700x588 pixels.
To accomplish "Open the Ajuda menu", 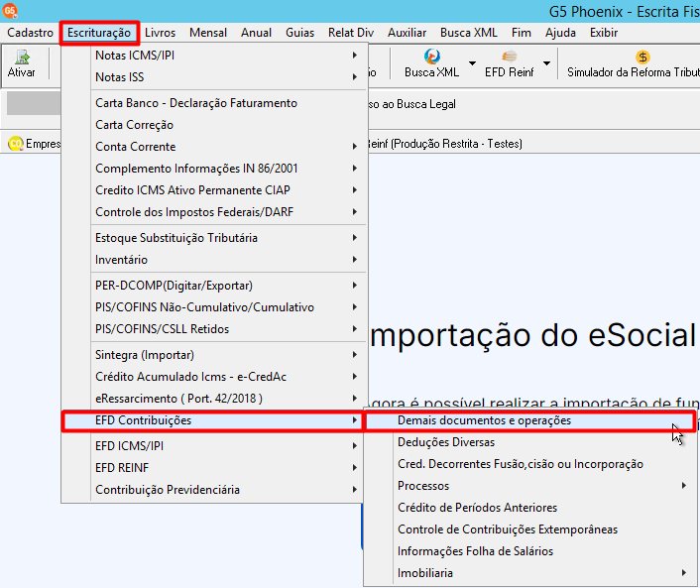I will [x=560, y=33].
